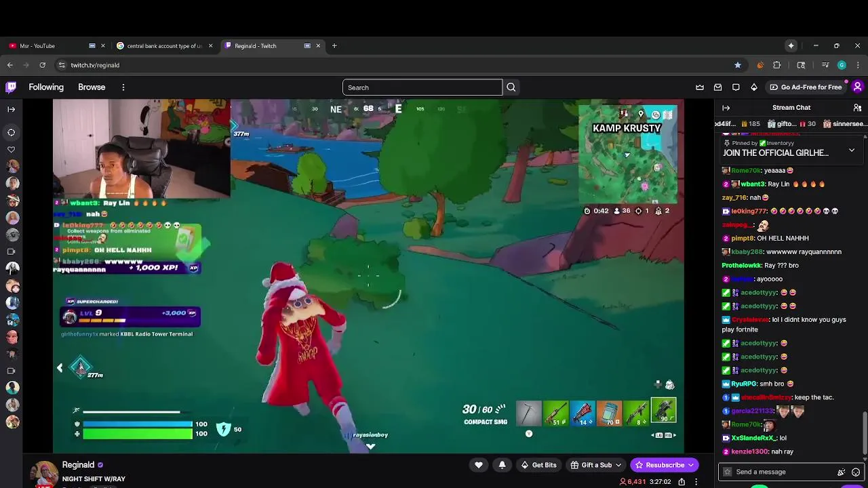Click the camera icon in left sidebar
This screenshot has width=868, height=488.
tap(11, 251)
